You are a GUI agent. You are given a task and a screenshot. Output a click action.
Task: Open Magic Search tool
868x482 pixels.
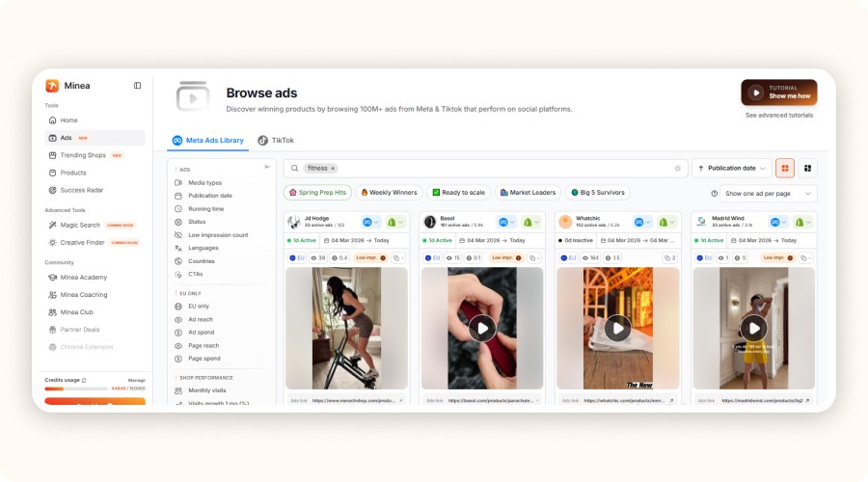coord(95,226)
